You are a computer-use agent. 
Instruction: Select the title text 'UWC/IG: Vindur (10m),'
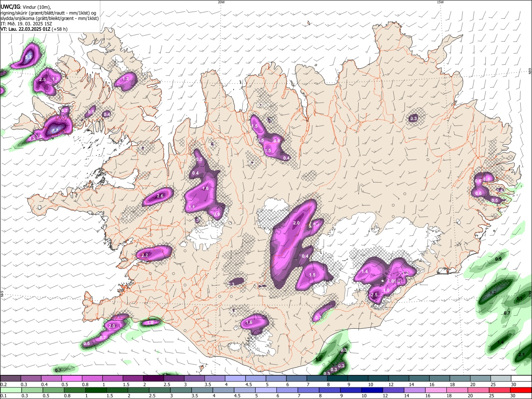25,7
